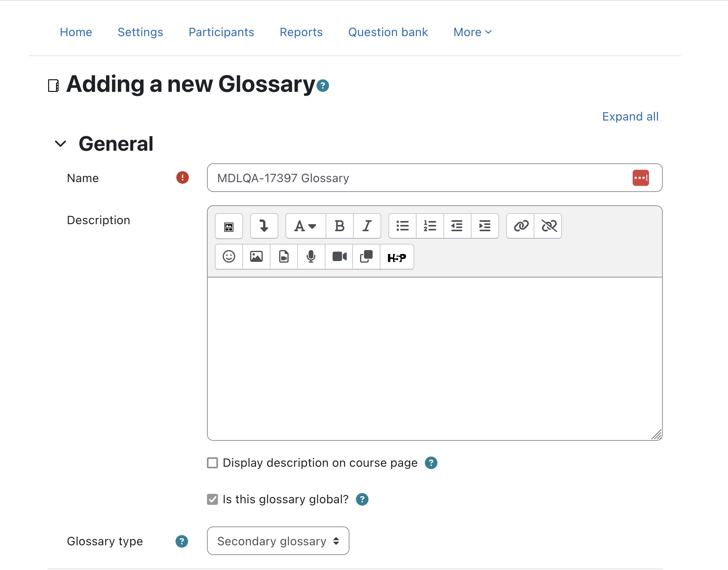Screen dimensions: 728x570
Task: Click the Description field label
Action: [x=99, y=220]
